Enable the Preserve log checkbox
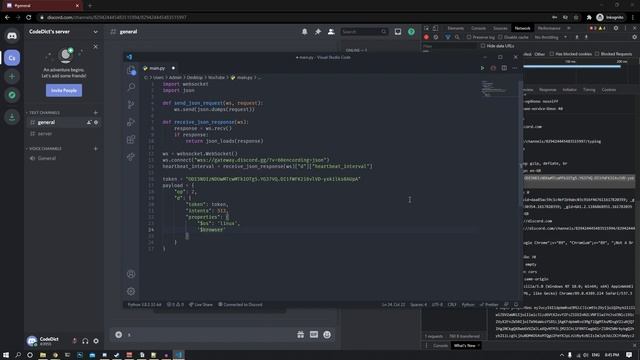This screenshot has width=640, height=360. point(469,37)
